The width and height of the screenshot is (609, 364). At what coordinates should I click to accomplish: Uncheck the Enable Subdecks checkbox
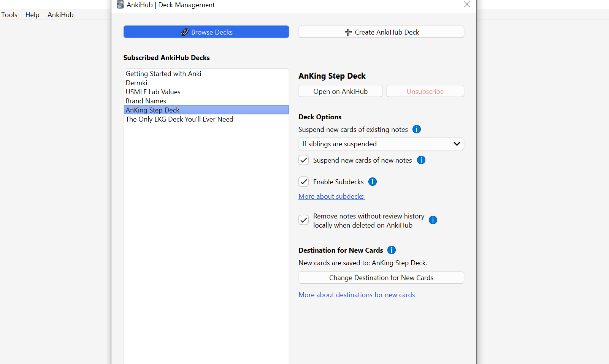pyautogui.click(x=304, y=182)
